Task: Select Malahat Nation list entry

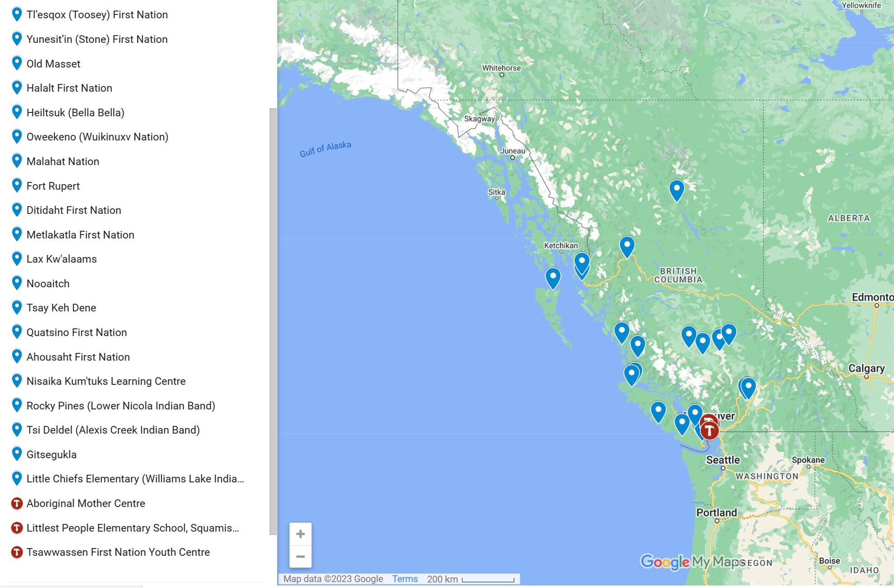Action: coord(62,161)
